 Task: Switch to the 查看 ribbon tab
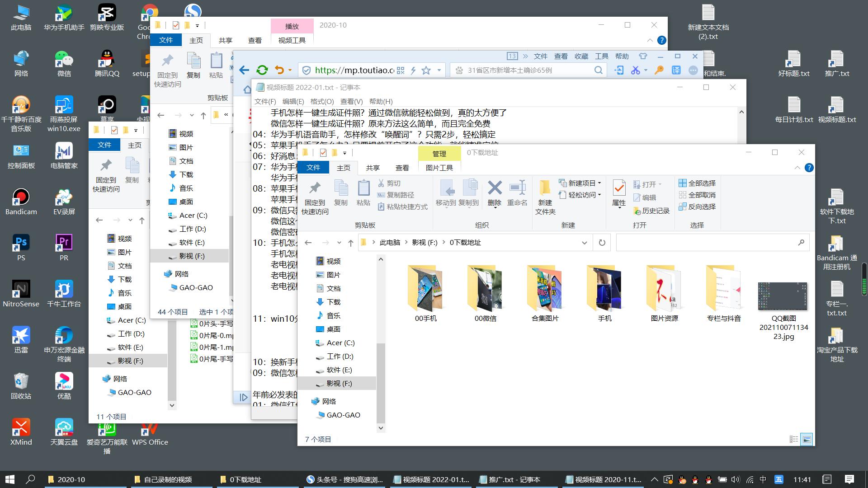[402, 168]
